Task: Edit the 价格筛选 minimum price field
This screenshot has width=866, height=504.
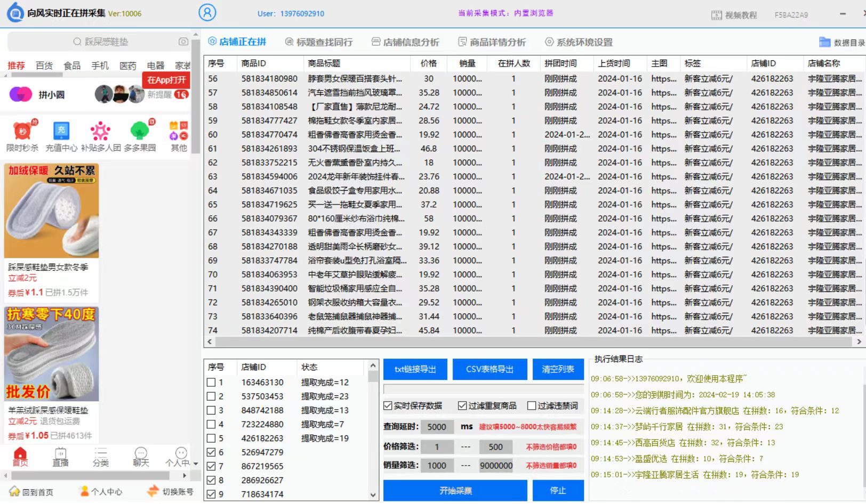Action: point(437,447)
